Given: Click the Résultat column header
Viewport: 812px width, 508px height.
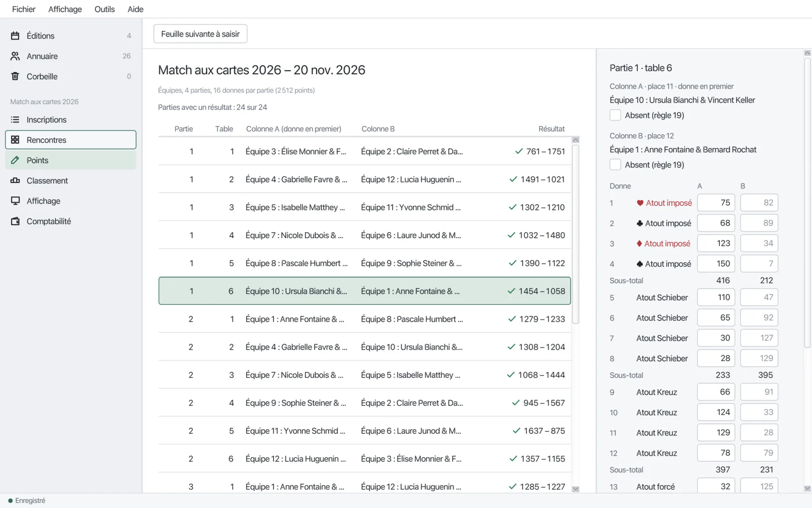Looking at the screenshot, I should tap(551, 129).
